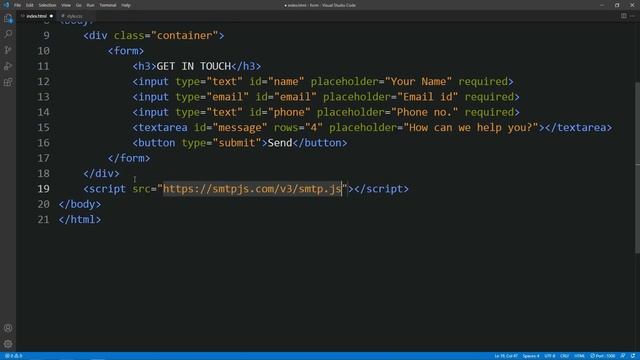Image resolution: width=640 pixels, height=360 pixels.
Task: Open Run and Debug view
Action: [x=8, y=66]
